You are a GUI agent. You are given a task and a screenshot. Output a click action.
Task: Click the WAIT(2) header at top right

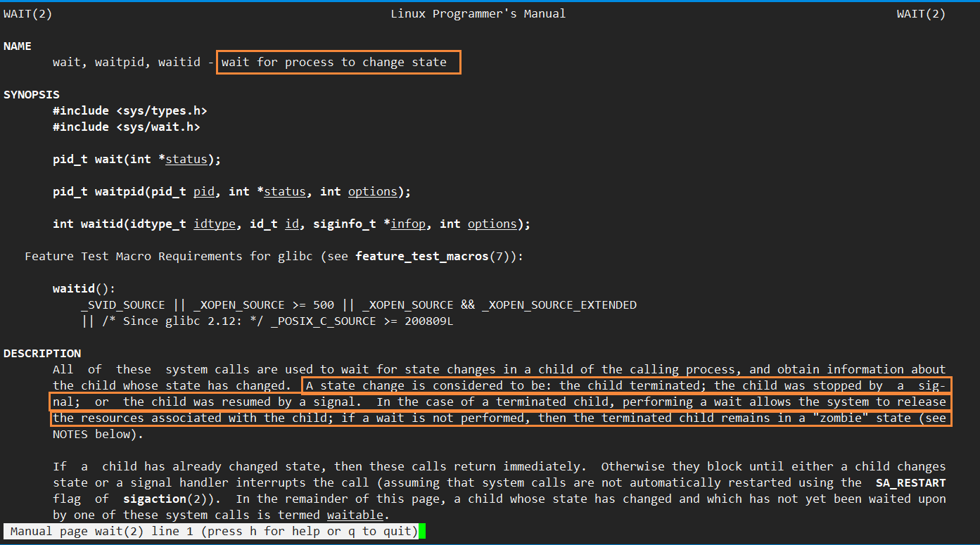point(921,14)
